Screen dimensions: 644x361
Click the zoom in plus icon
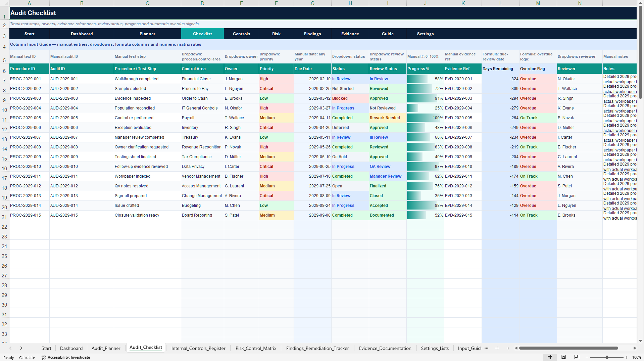click(x=626, y=357)
